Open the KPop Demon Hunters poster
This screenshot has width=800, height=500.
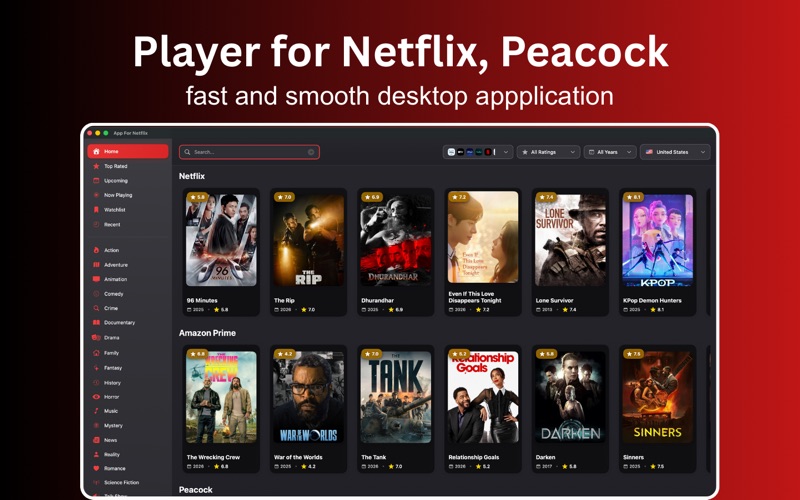pyautogui.click(x=657, y=239)
